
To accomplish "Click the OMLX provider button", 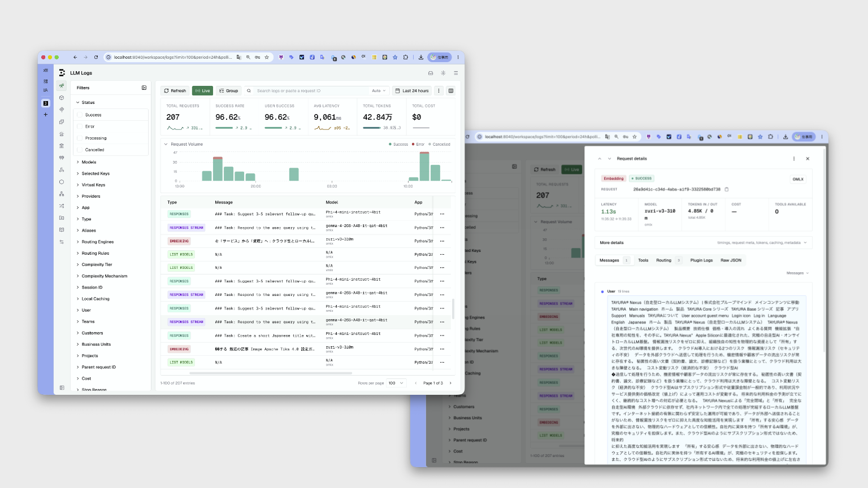I will coord(798,179).
